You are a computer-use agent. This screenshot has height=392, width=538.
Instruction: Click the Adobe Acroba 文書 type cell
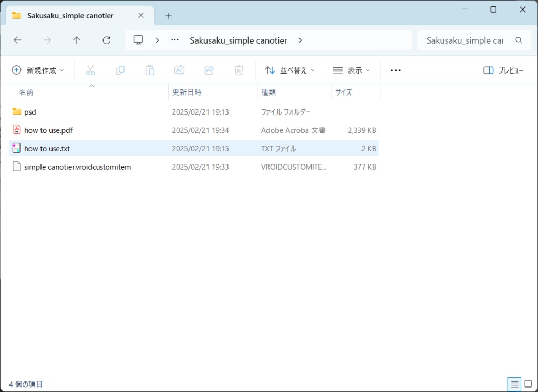point(293,130)
